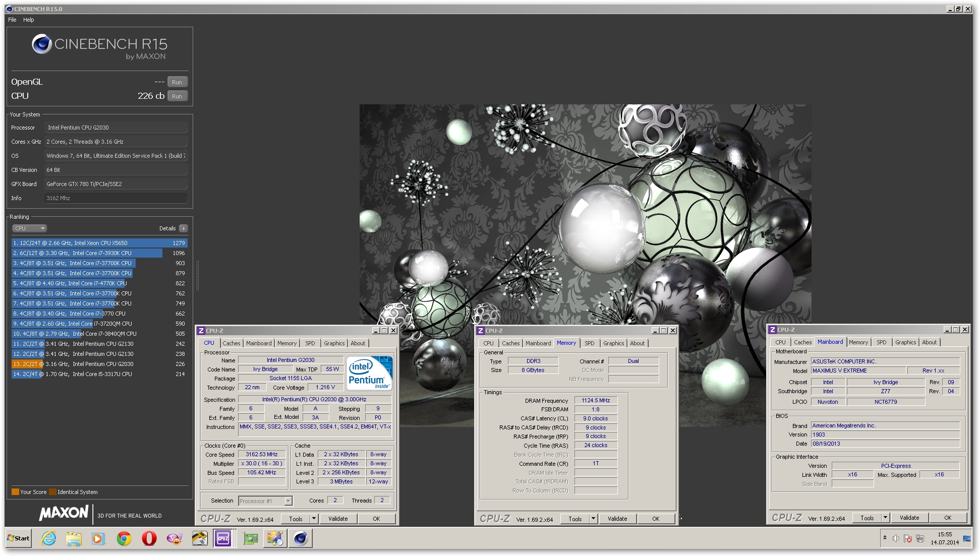Screen dimensions: 980x556
Task: Click the Processor field Intel Pentium CPU G2030
Action: pos(116,128)
